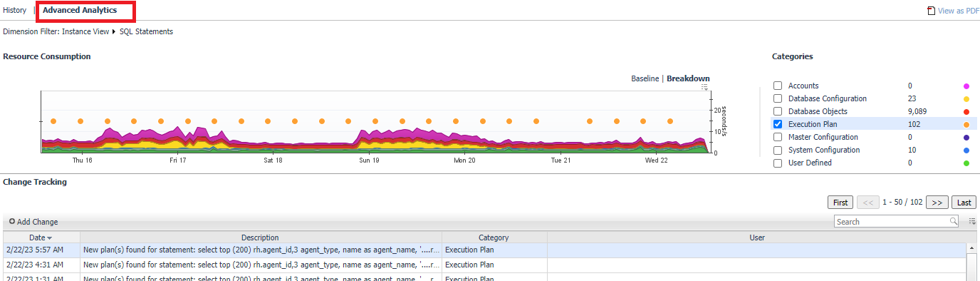Switch chart to Baseline view
The image size is (980, 281).
point(645,78)
